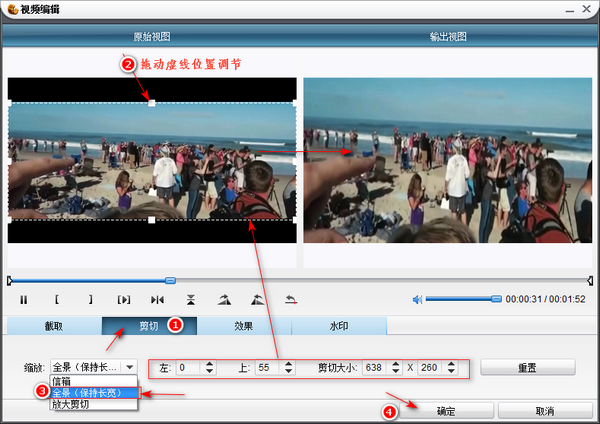Set the clip end point bracket

(90, 300)
